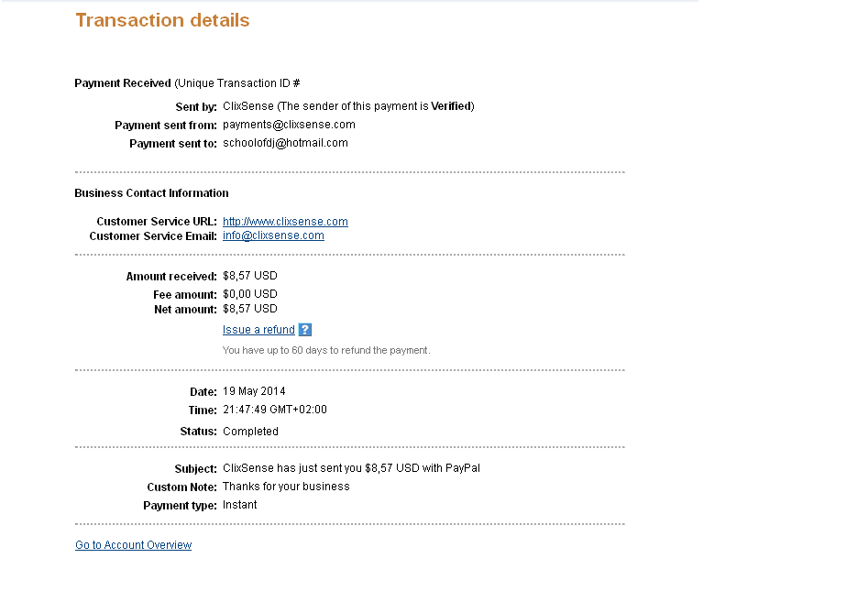The image size is (868, 591).
Task: Click the Thanks for your business note
Action: (286, 487)
